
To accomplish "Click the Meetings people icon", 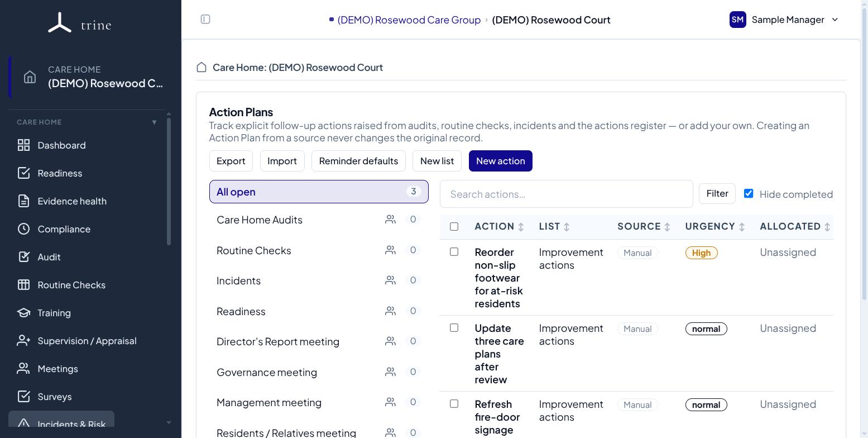I will tap(23, 369).
